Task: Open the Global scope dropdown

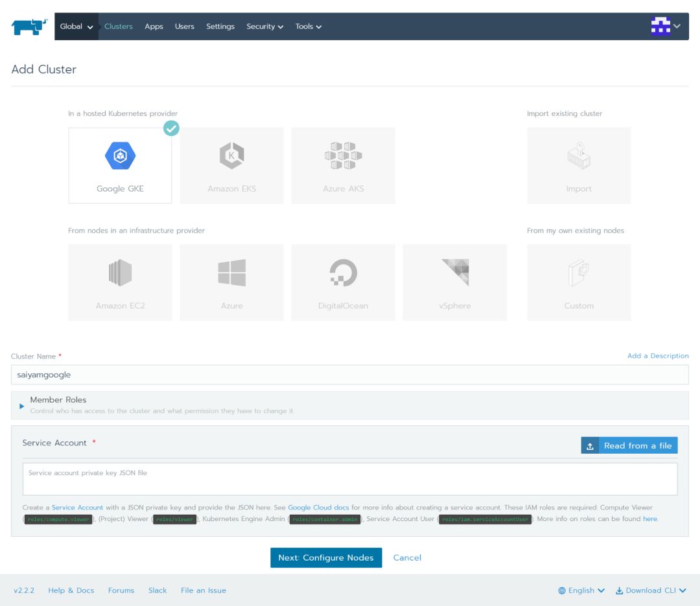Action: point(76,27)
